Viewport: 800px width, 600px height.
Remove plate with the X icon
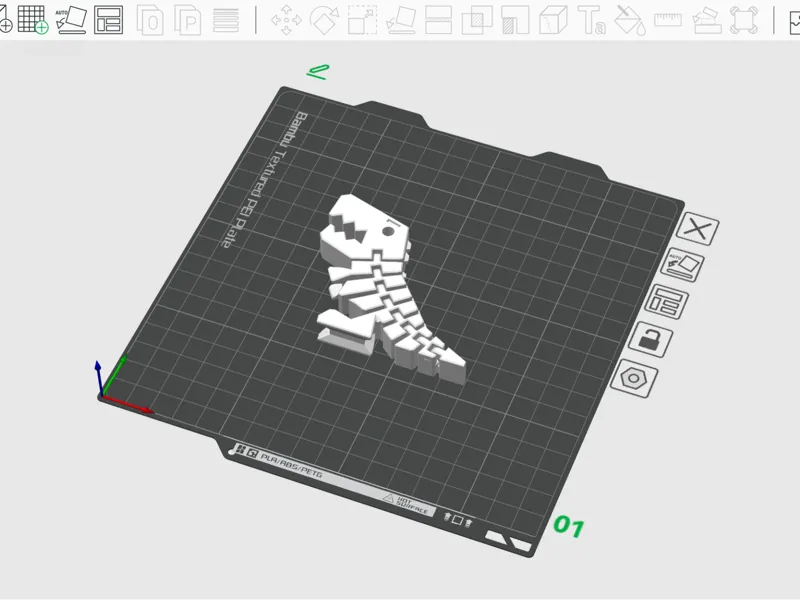coord(697,228)
